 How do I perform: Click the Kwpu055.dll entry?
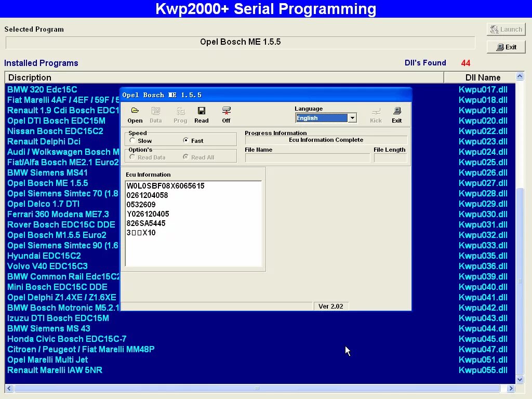click(x=483, y=370)
